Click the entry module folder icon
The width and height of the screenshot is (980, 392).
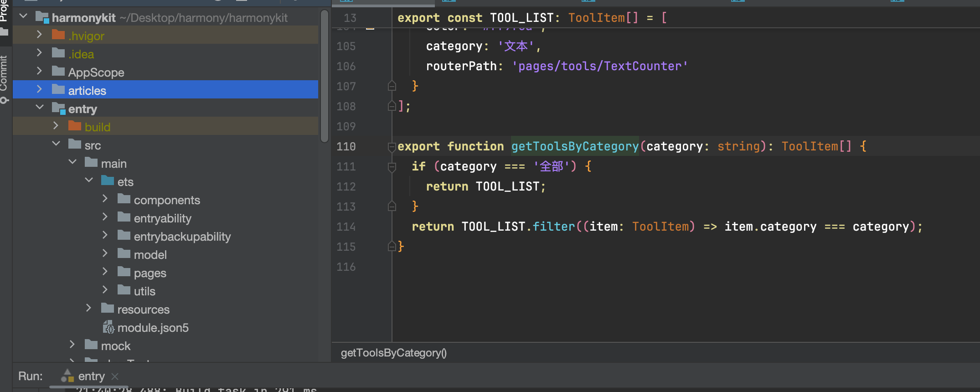pyautogui.click(x=59, y=108)
